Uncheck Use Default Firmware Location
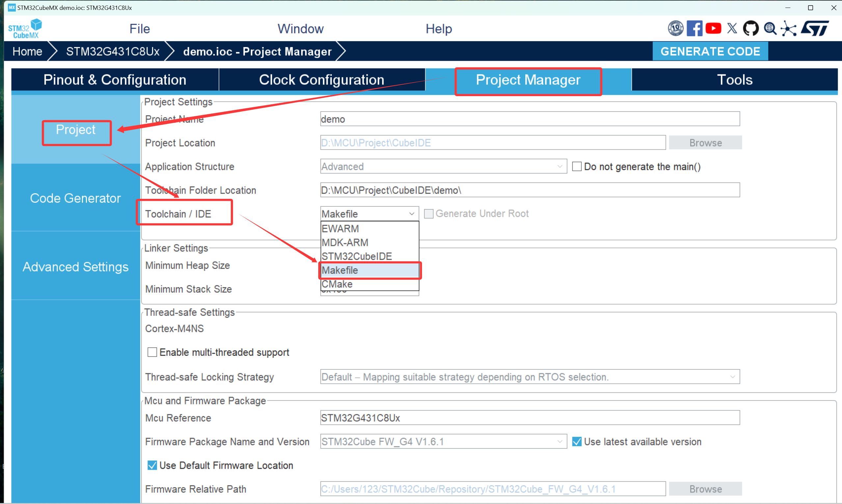Screen dimensions: 842x504 [152, 465]
